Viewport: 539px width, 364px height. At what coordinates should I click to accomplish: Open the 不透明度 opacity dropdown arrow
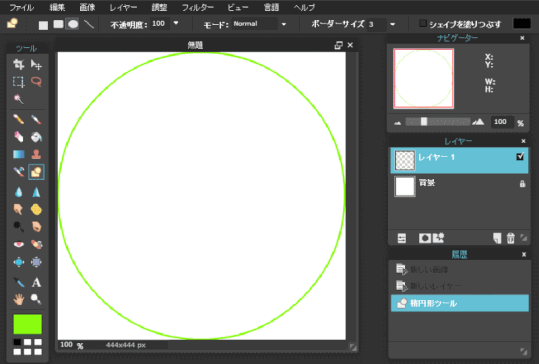(176, 23)
